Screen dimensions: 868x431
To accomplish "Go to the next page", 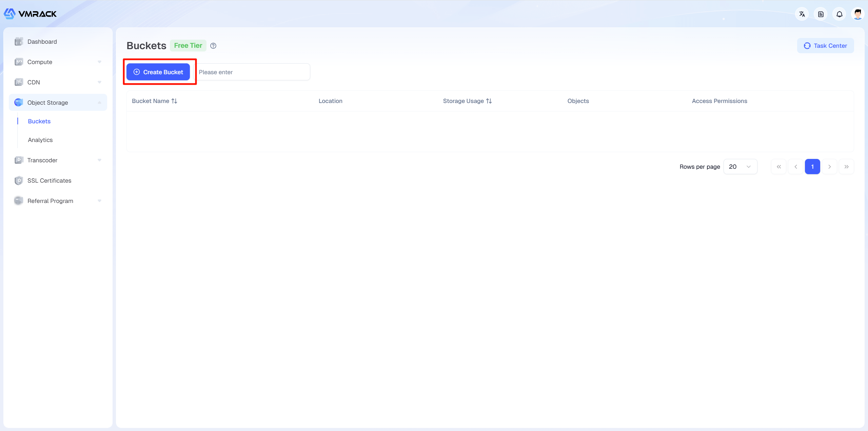I will coord(829,167).
